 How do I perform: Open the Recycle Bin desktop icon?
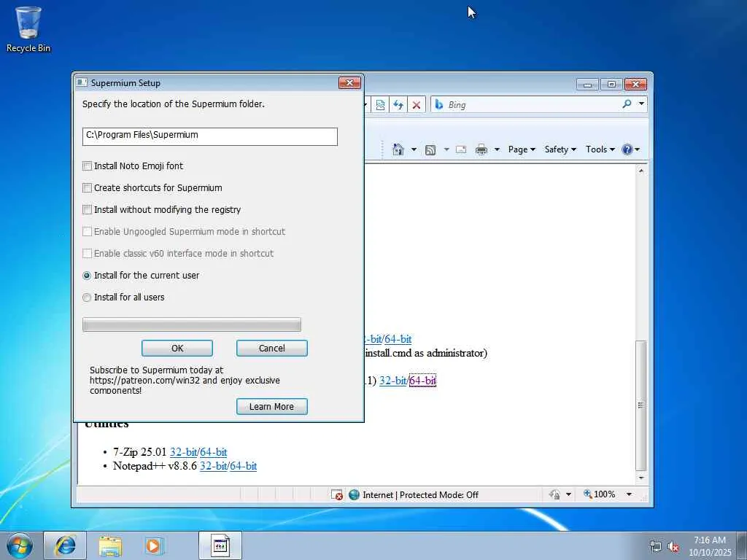28,29
